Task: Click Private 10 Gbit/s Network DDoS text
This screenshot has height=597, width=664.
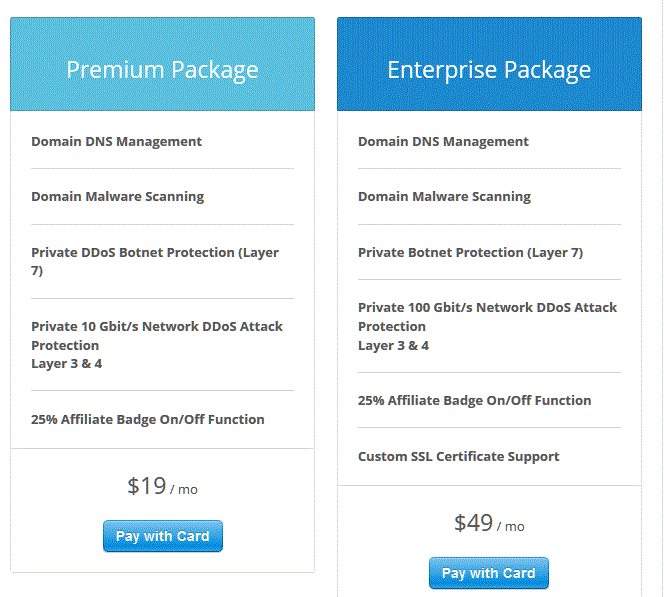Action: pos(156,326)
